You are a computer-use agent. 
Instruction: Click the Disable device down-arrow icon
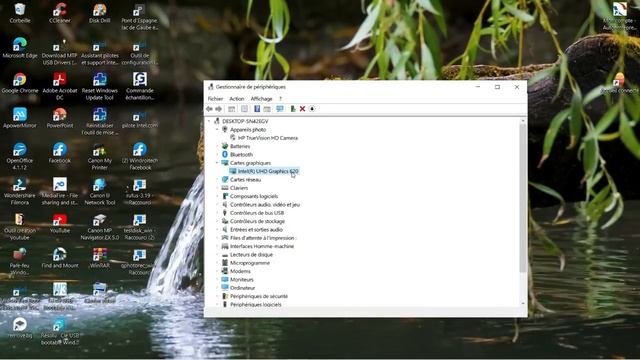(x=312, y=109)
